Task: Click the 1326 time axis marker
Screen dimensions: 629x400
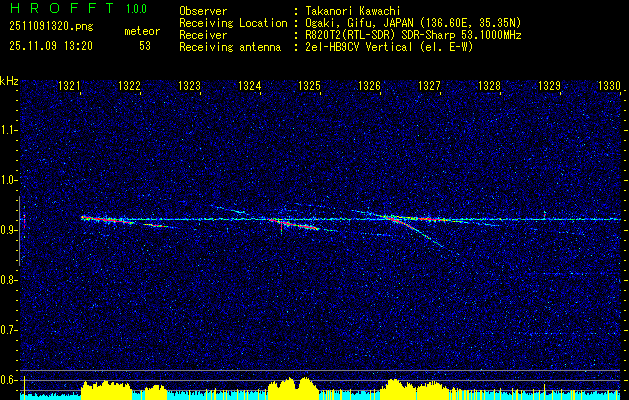Action: [x=369, y=86]
